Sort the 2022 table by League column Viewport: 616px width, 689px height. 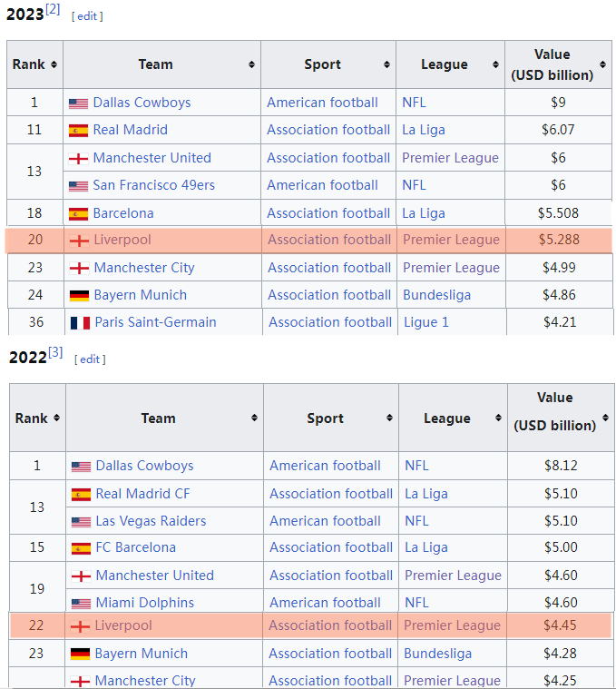498,418
